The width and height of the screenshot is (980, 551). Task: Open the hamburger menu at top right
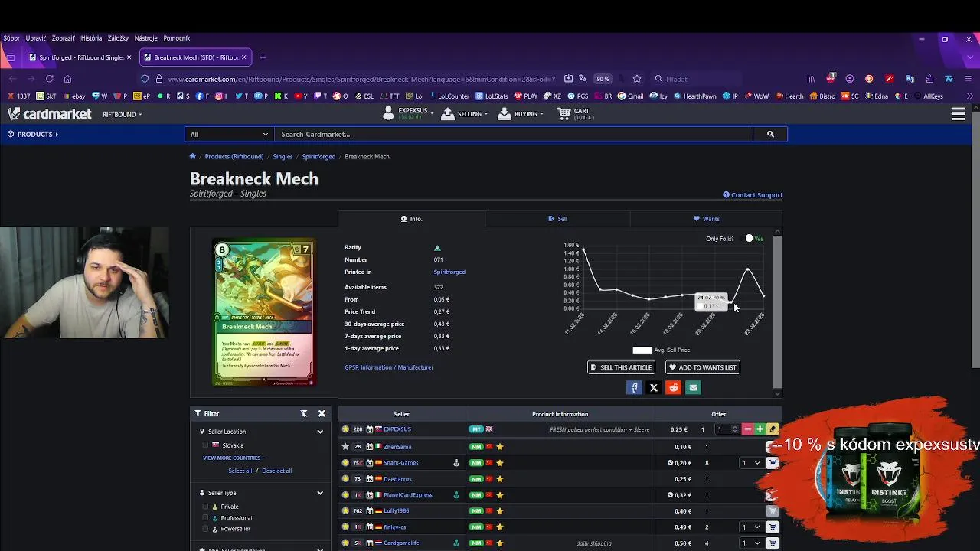point(958,114)
